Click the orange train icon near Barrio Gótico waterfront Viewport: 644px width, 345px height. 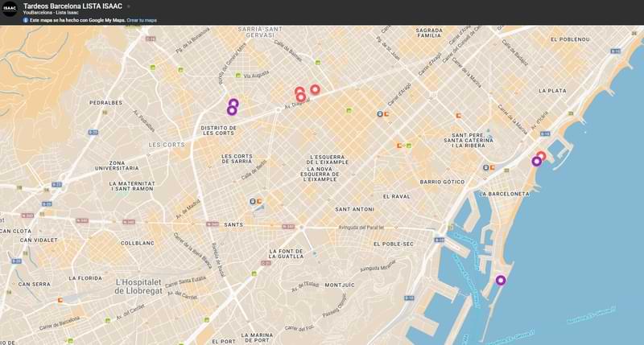[493, 167]
